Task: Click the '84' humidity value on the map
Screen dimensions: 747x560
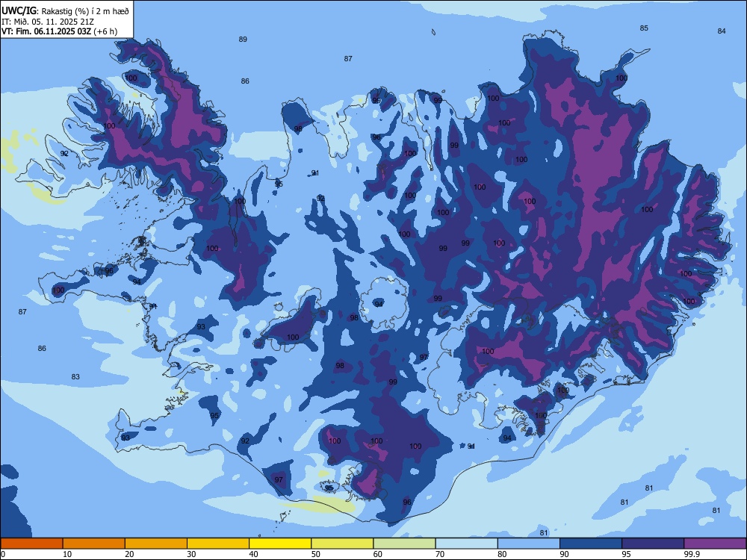Action: pos(722,31)
